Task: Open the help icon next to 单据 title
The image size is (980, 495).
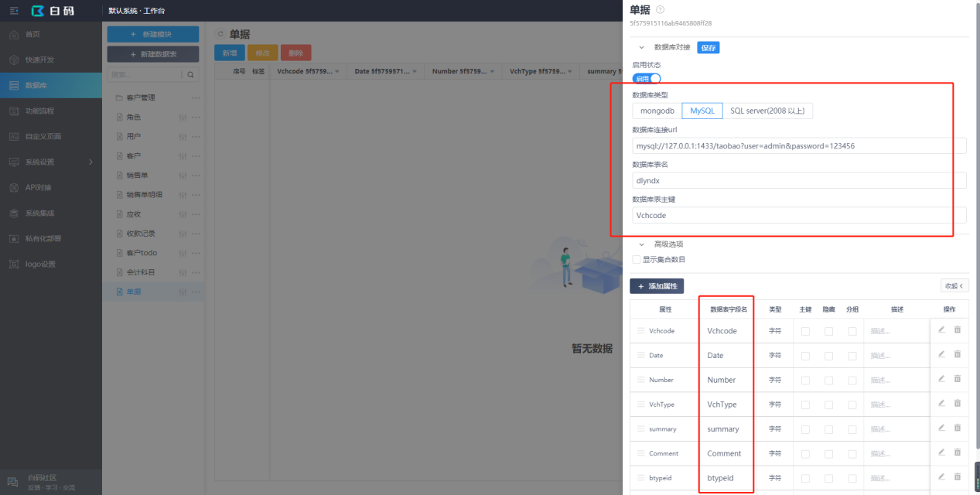Action: 660,9
